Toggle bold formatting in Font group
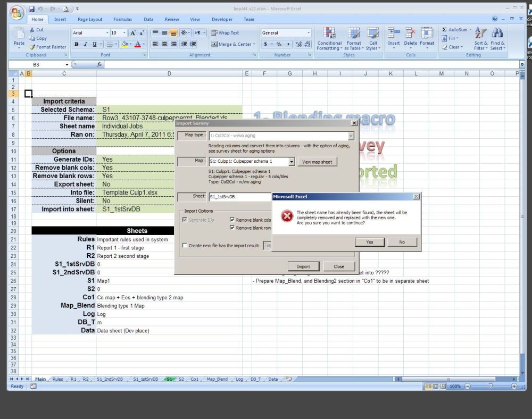The width and height of the screenshot is (532, 419). [x=77, y=44]
